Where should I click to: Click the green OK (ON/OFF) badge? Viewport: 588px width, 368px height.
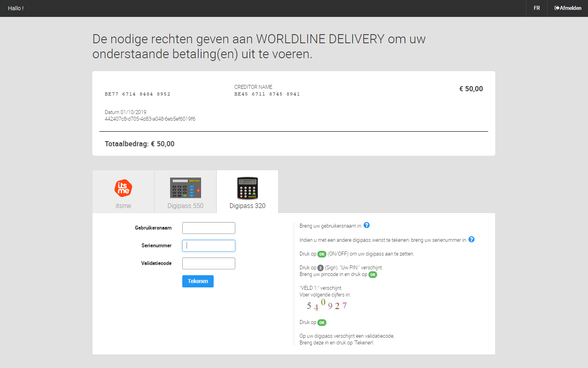322,254
